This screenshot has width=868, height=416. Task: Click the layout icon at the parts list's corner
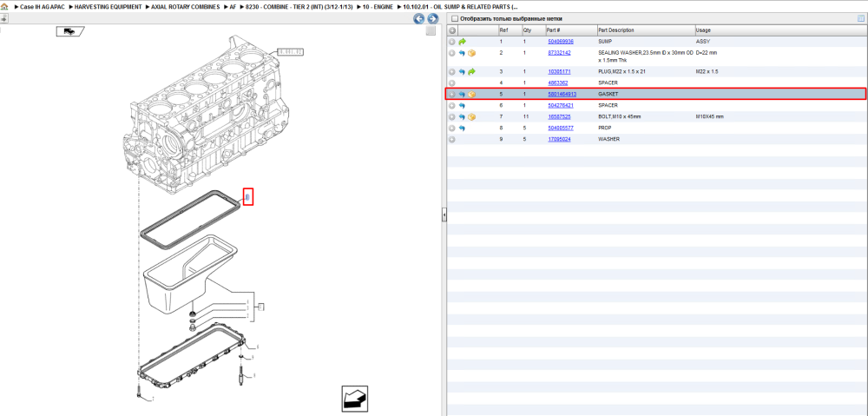[x=861, y=19]
